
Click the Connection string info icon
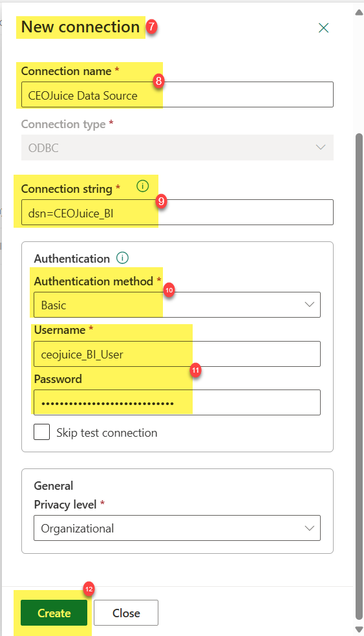point(143,186)
